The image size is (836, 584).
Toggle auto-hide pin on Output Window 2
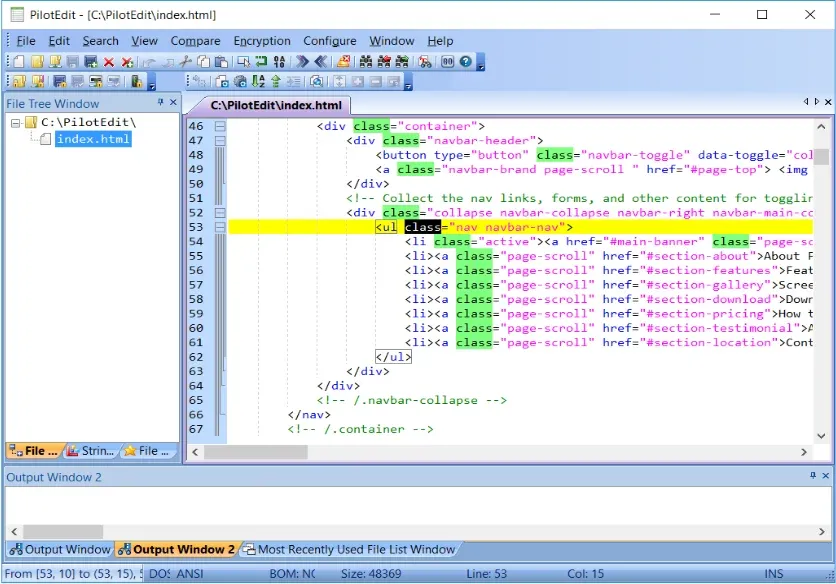coord(813,475)
